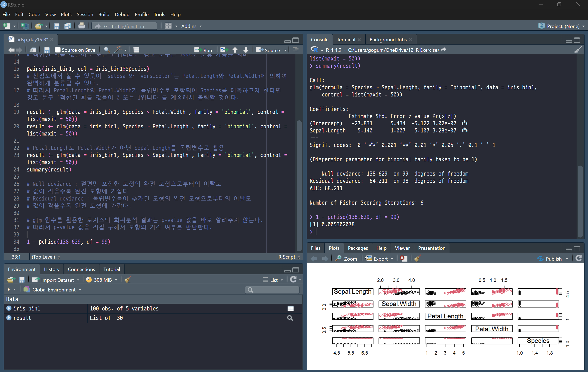The image size is (588, 372).
Task: Expand iris_bin1 data object
Action: point(9,308)
